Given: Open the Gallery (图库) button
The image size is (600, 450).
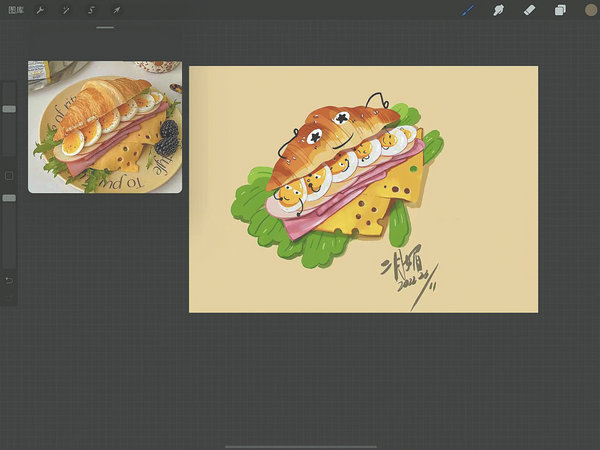Looking at the screenshot, I should click(16, 10).
